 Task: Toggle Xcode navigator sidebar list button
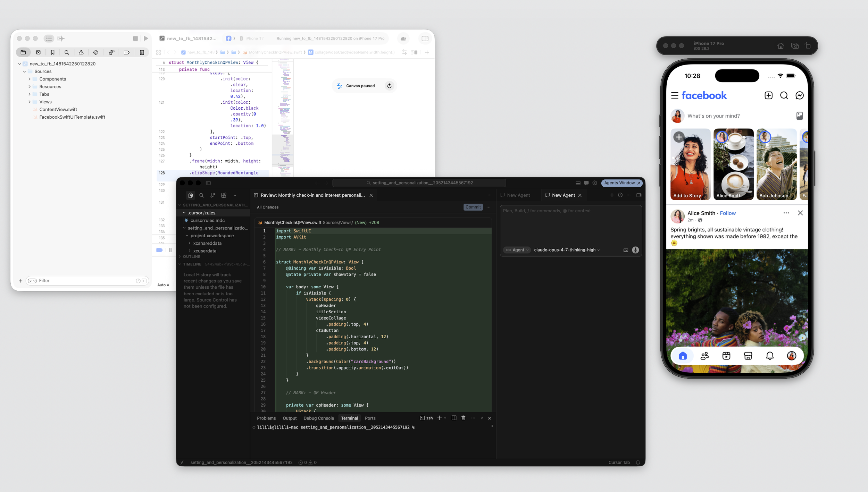click(49, 39)
